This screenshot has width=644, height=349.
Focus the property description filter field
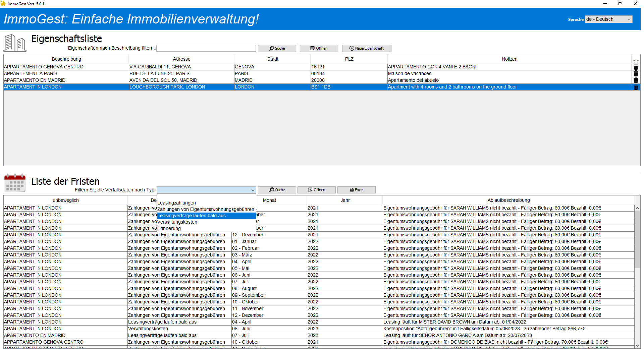206,48
